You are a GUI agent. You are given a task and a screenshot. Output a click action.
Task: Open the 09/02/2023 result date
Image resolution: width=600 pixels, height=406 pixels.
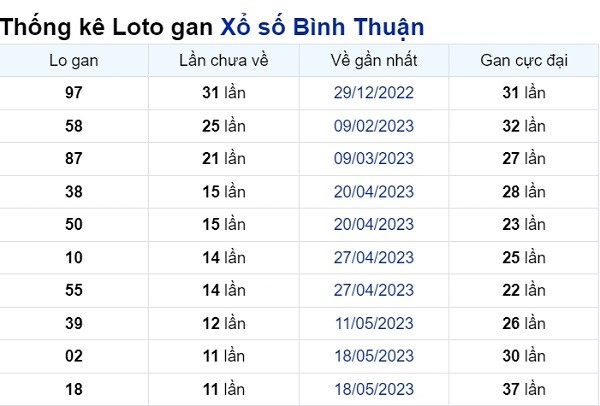coord(373,126)
